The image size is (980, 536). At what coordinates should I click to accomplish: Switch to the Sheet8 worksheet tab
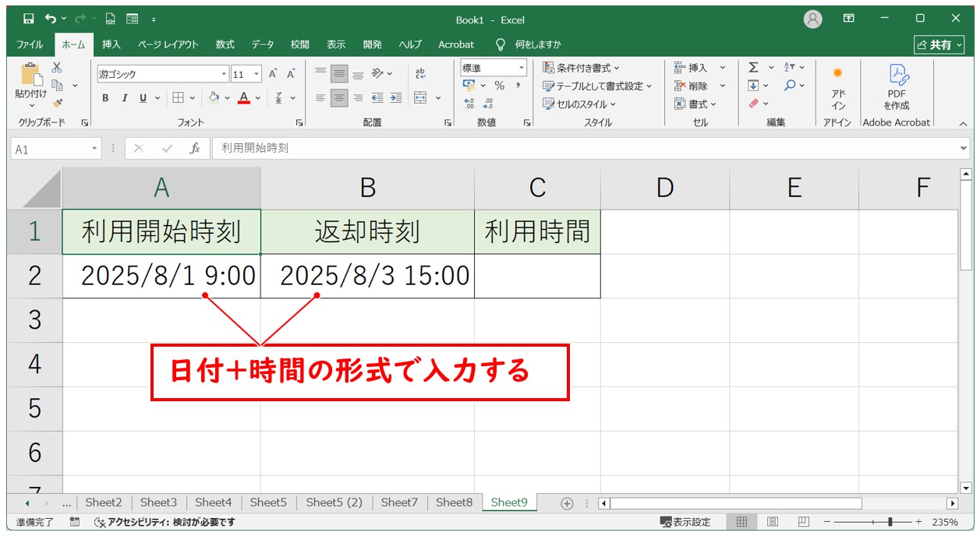click(x=454, y=503)
